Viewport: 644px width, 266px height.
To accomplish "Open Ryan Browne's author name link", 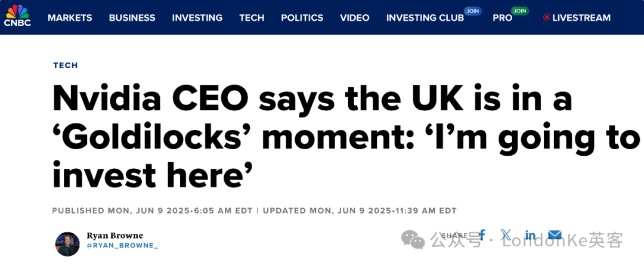I will point(114,236).
